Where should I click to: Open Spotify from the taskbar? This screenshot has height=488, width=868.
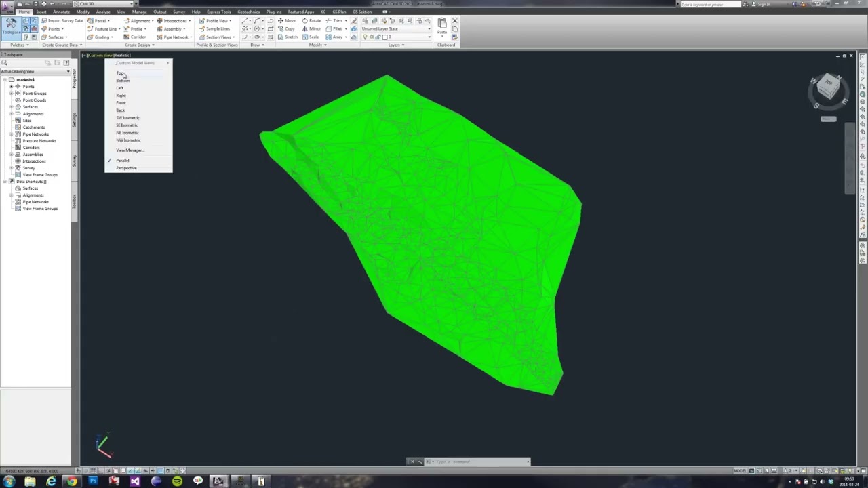coord(177,482)
